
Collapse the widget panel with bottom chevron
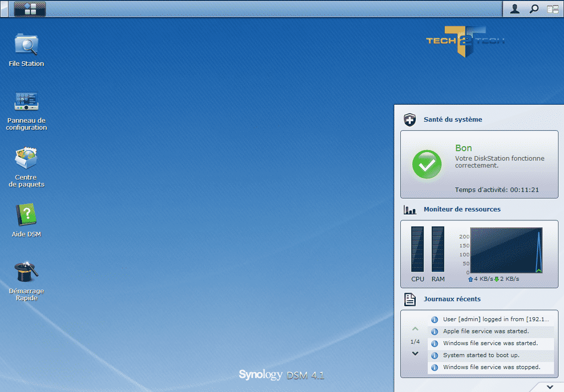(550, 387)
